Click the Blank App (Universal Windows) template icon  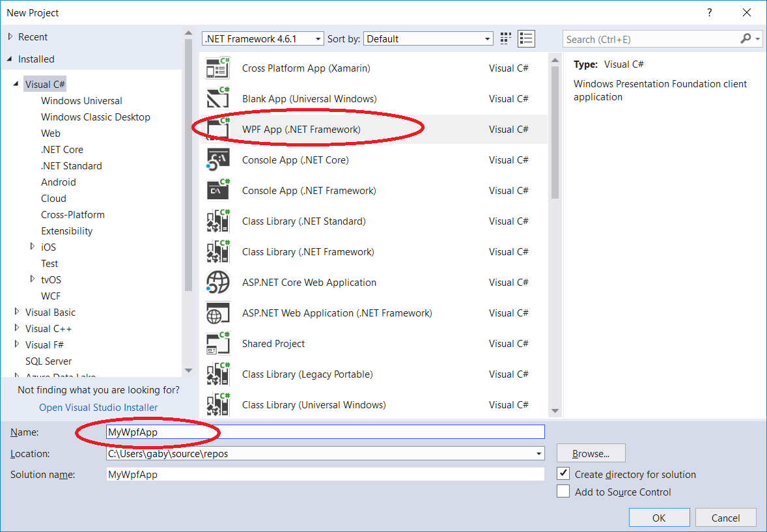(217, 98)
